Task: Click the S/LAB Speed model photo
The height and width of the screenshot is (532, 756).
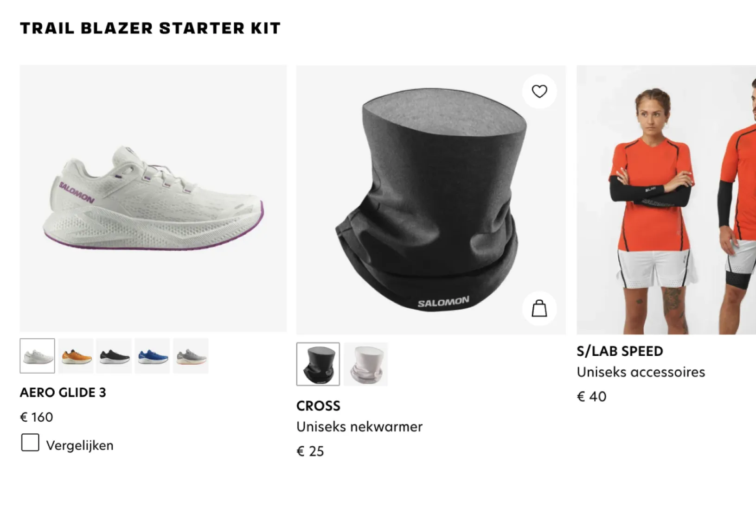Action: pyautogui.click(x=666, y=200)
